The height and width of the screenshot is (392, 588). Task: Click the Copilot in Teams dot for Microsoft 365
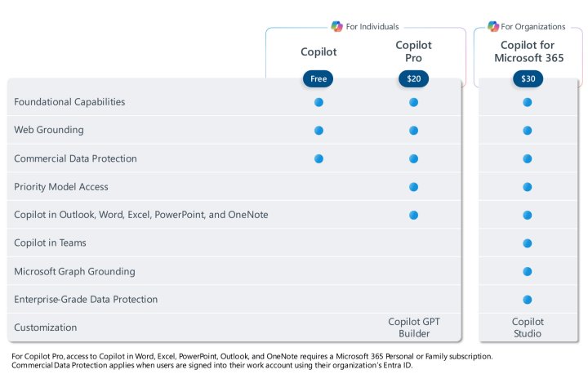pyautogui.click(x=528, y=243)
